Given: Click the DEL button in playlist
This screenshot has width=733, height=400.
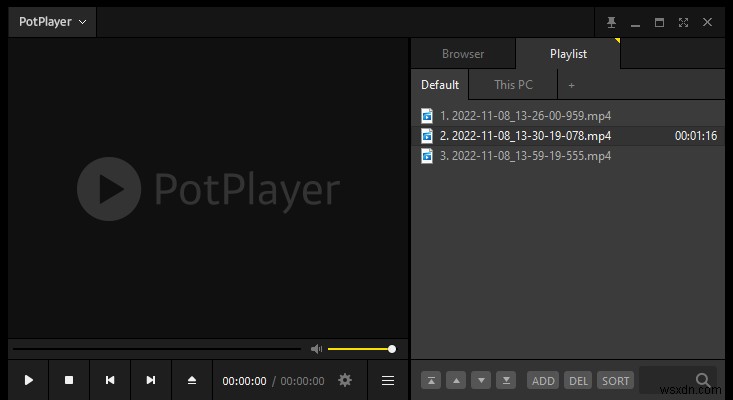Looking at the screenshot, I should click(x=578, y=380).
